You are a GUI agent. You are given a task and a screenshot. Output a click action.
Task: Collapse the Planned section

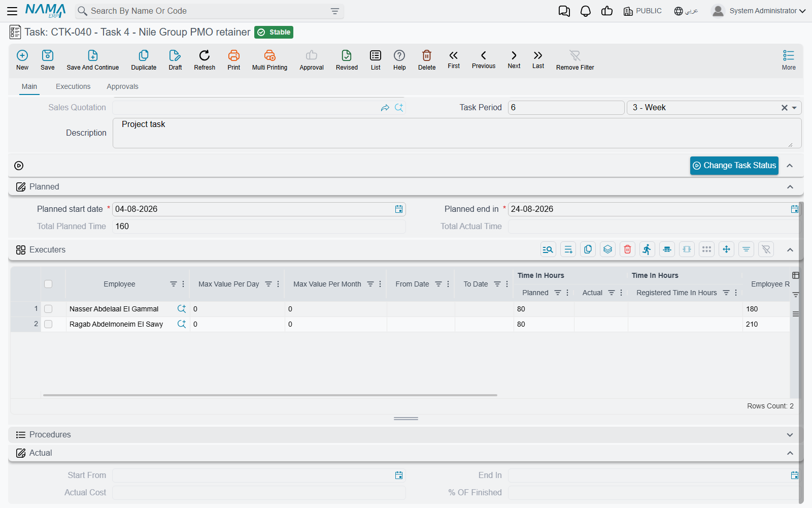pos(790,187)
